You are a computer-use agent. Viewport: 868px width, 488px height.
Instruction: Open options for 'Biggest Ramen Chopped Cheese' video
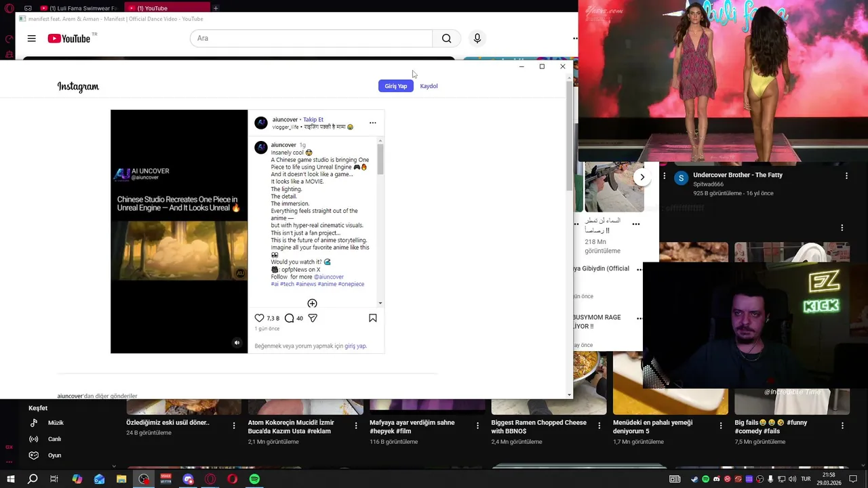(599, 426)
